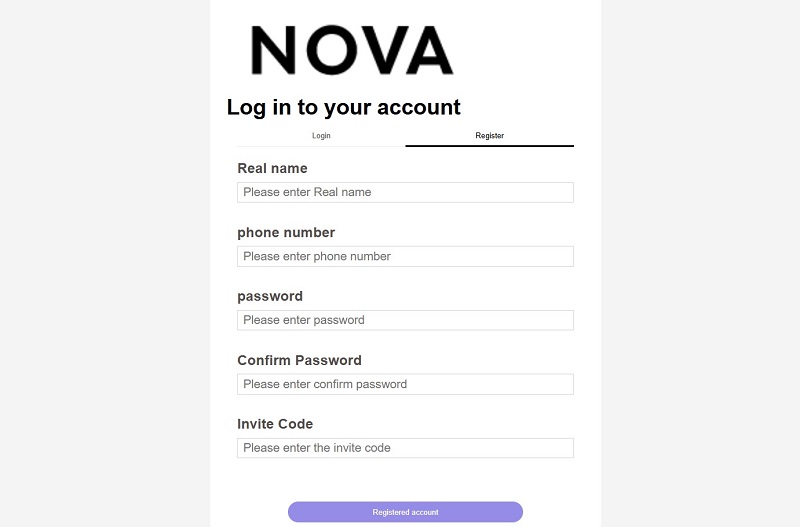Click the "Confirm Password" label

(299, 360)
